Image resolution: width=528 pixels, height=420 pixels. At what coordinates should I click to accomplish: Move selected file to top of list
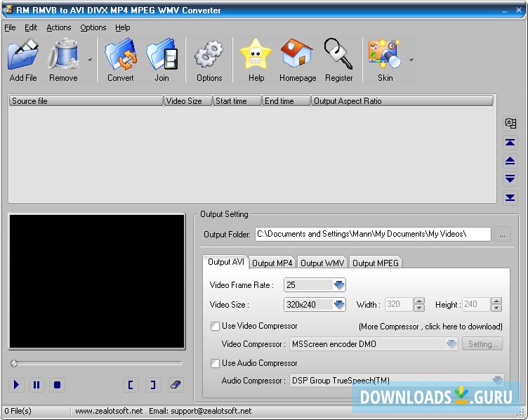510,143
